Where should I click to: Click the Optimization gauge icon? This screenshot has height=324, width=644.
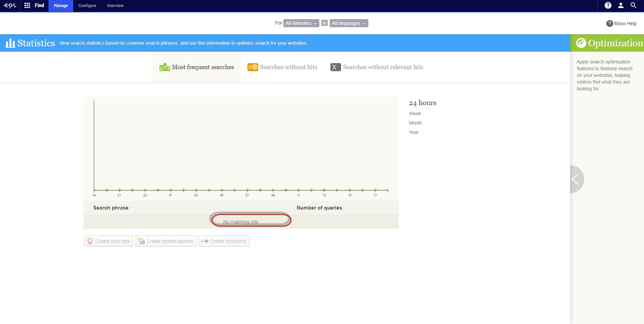[581, 43]
